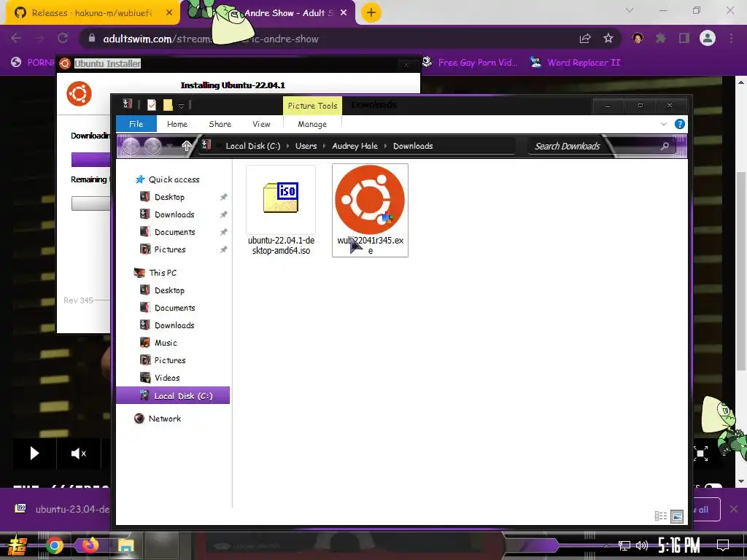Image resolution: width=747 pixels, height=560 pixels.
Task: Open Desktop under Quick access
Action: (169, 197)
